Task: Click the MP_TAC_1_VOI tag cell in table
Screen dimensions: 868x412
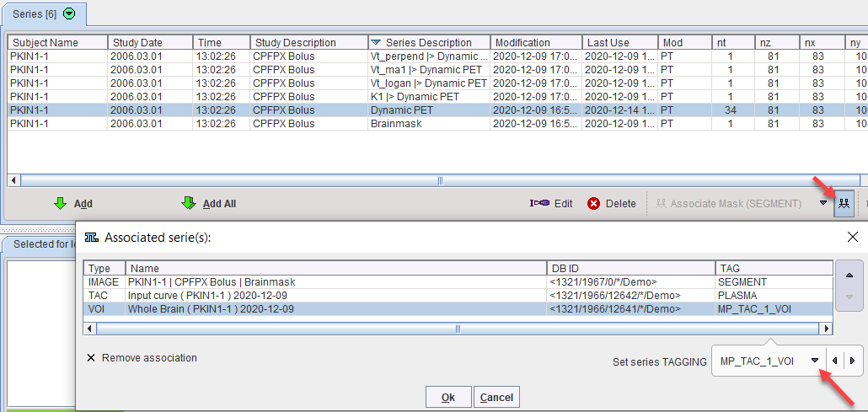Action: (x=774, y=309)
